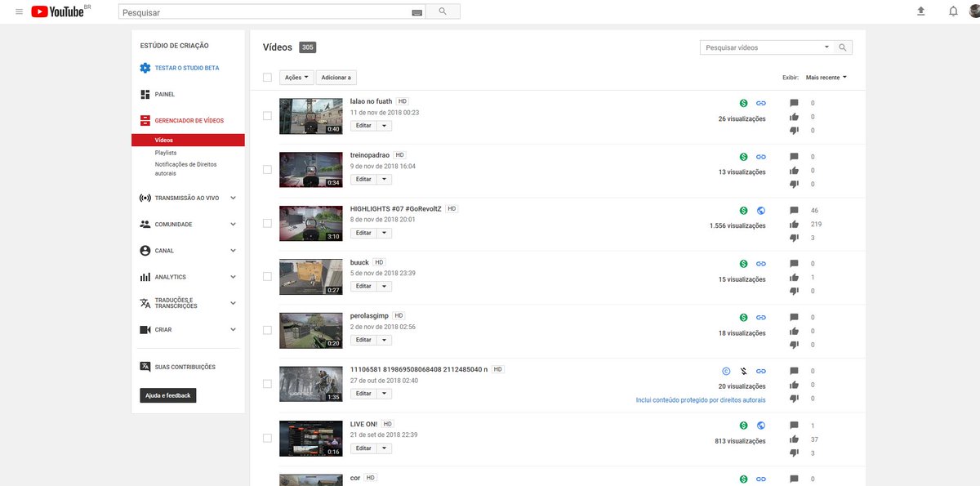Screen dimensions: 980x486
Task: Click comments icon for HIGHLIGHTS #07
Action: [x=794, y=210]
